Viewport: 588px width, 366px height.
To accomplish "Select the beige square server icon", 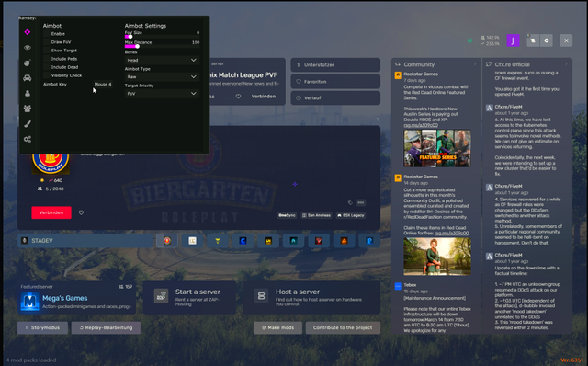I will [x=192, y=241].
